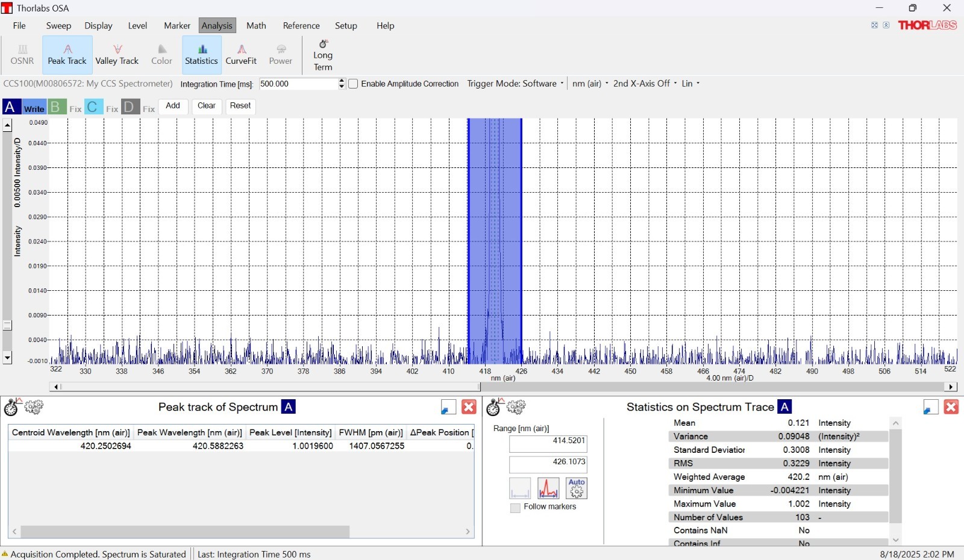The width and height of the screenshot is (964, 560).
Task: Open Peak track panel gear settings
Action: click(34, 408)
